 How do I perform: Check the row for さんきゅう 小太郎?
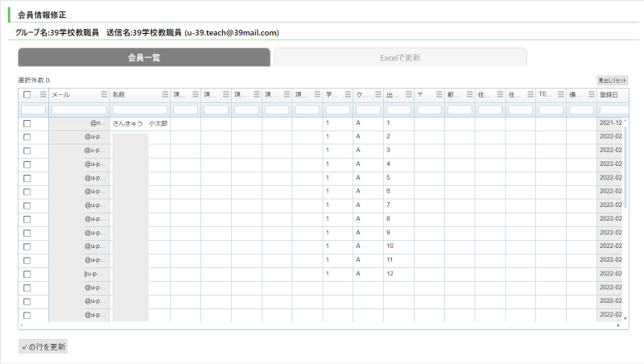27,123
